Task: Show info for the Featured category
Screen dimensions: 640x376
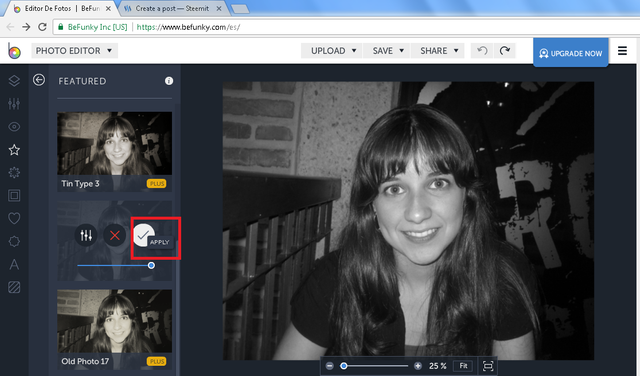Action: (169, 81)
